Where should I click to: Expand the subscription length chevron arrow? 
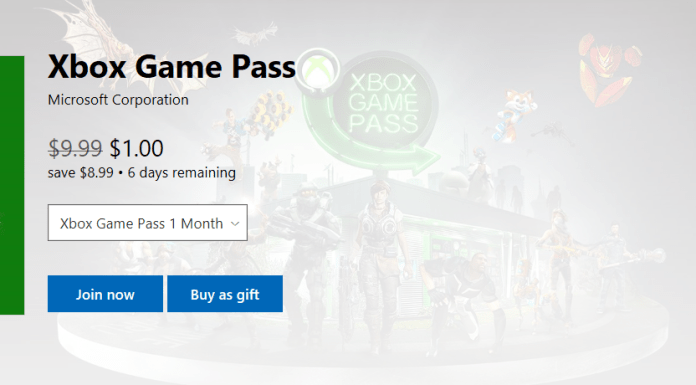(235, 223)
